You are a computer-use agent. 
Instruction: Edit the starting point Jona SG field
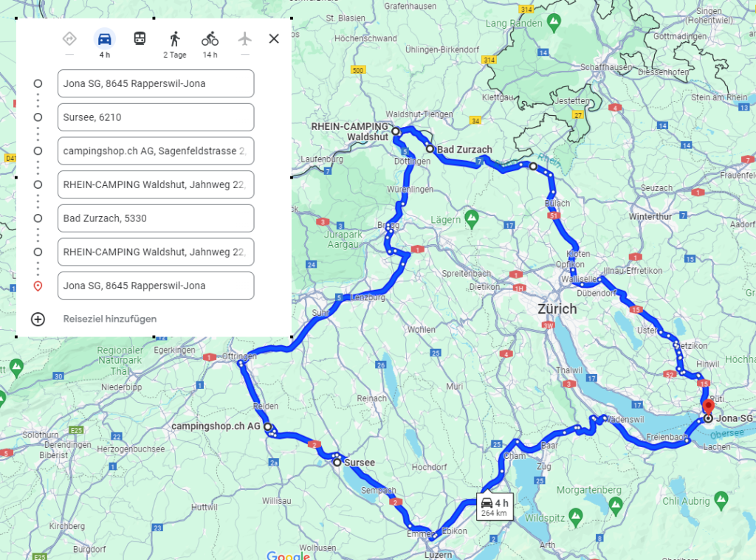coord(156,83)
